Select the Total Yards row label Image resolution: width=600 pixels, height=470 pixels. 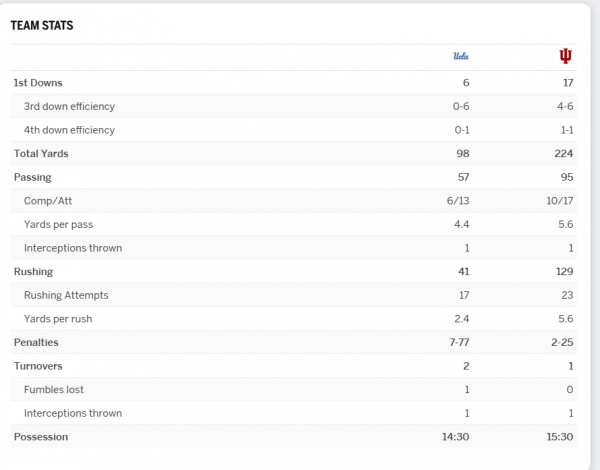[41, 154]
